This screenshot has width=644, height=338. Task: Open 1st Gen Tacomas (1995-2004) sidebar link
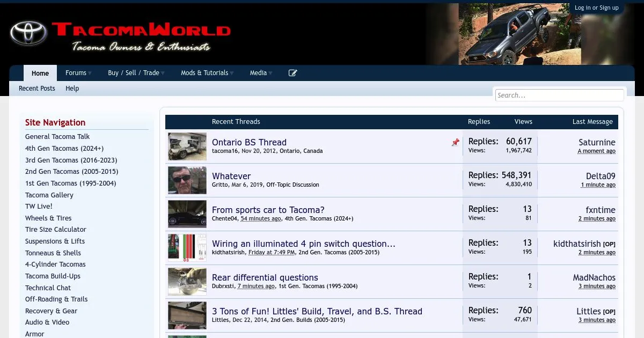click(71, 183)
